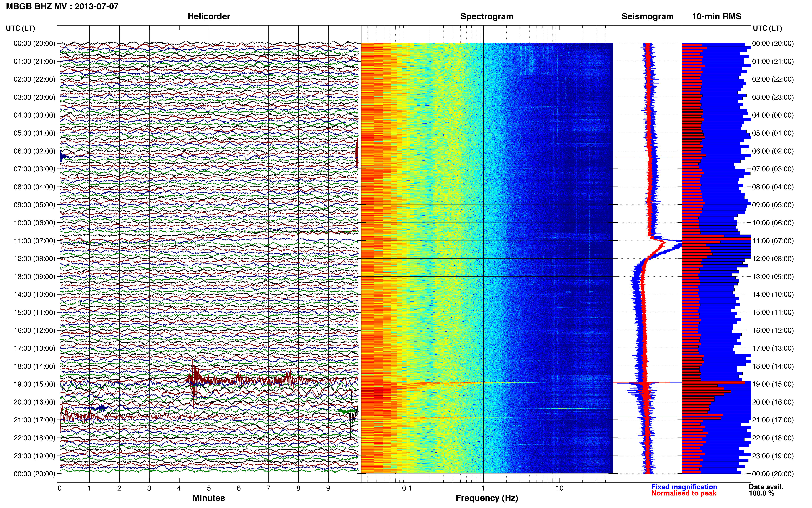Click the left '04:00 (00:00)' time label
Image resolution: width=812 pixels, height=508 pixels.
coord(34,115)
